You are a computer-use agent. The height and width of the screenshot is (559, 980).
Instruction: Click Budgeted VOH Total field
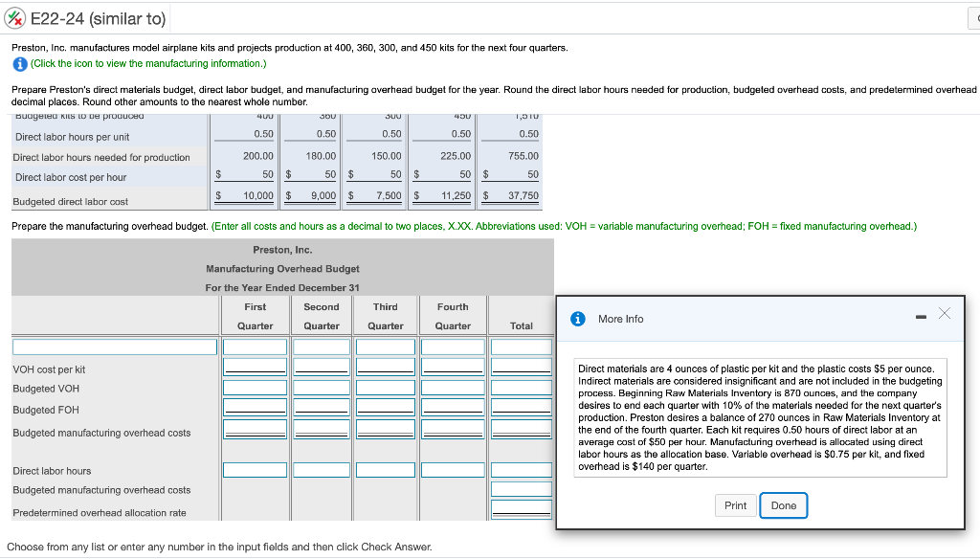[522, 388]
